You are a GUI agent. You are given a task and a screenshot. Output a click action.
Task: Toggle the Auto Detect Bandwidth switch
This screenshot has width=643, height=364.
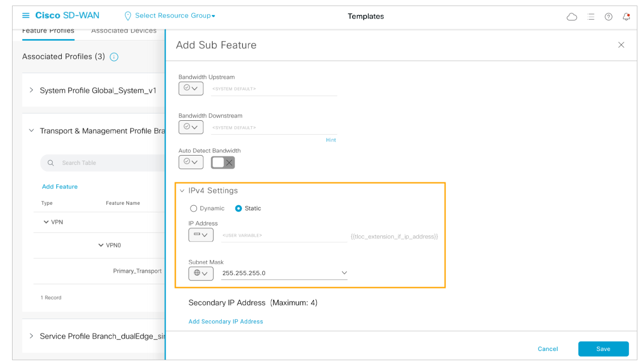click(x=223, y=162)
